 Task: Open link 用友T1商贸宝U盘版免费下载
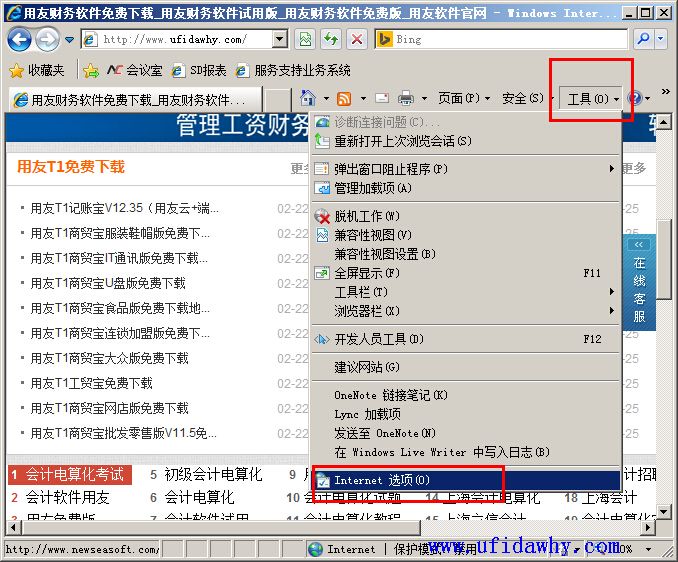(x=108, y=284)
